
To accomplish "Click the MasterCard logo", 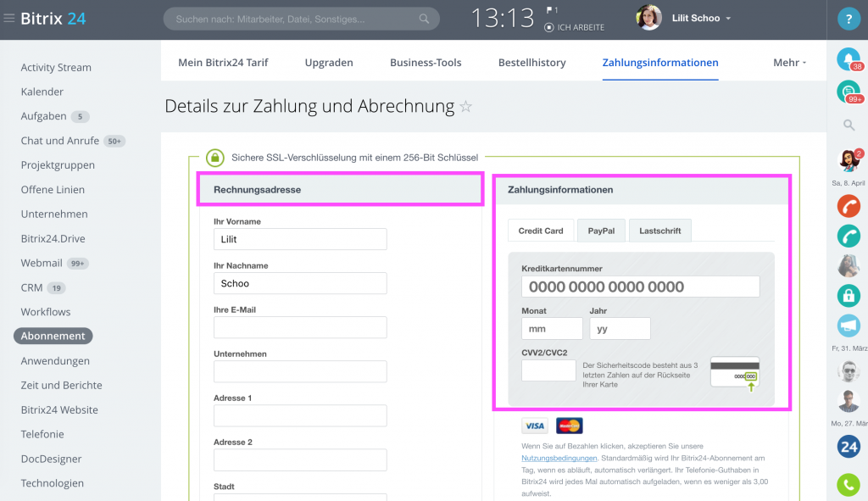I will pos(569,426).
